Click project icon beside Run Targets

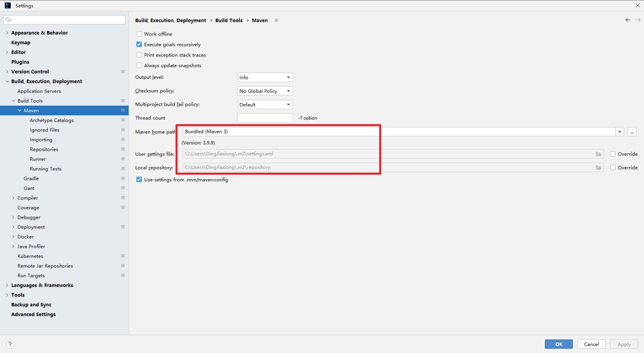[123, 275]
